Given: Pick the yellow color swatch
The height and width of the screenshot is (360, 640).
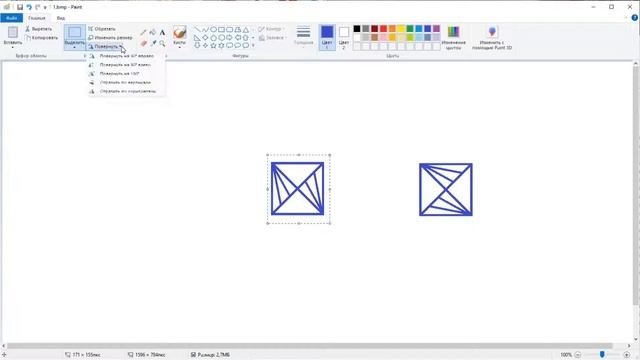Looking at the screenshot, I should click(401, 29).
